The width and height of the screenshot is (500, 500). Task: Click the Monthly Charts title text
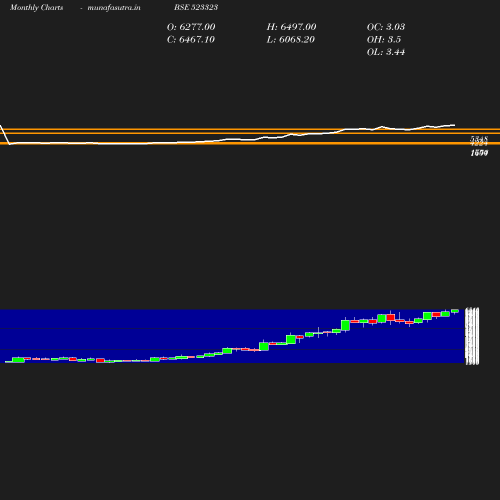click(x=37, y=8)
